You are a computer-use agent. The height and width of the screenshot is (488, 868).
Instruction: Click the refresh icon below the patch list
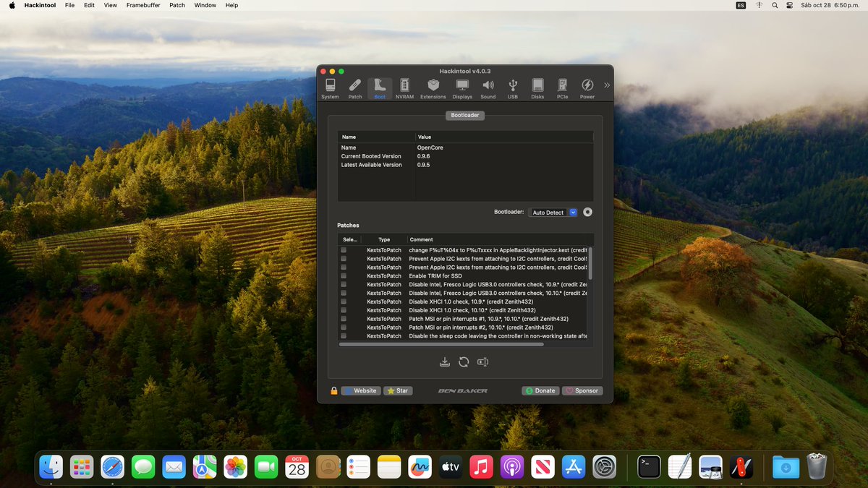tap(464, 361)
